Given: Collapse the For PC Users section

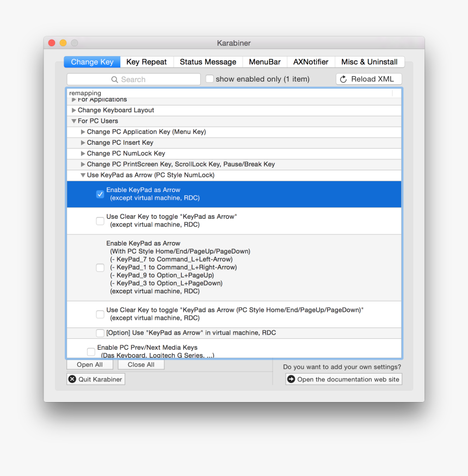Looking at the screenshot, I should (74, 121).
